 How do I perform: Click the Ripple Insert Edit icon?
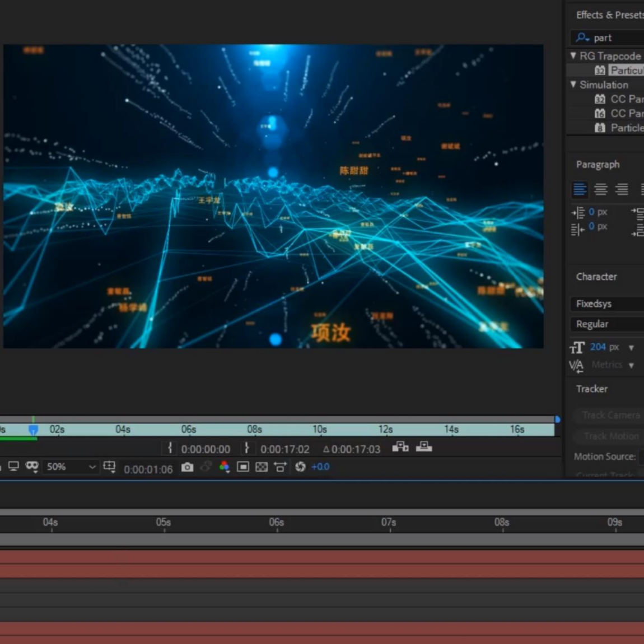pos(400,446)
